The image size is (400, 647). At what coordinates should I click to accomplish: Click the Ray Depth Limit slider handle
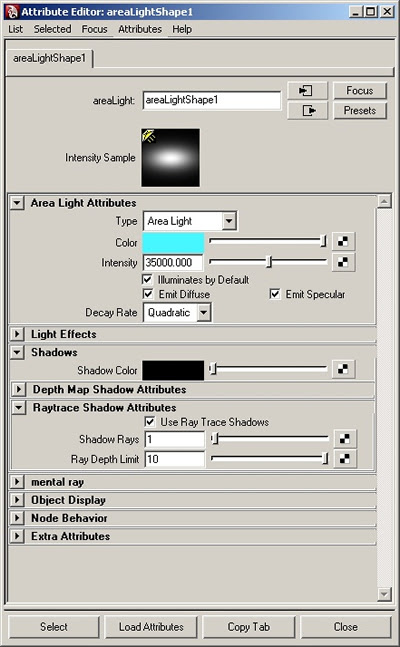coord(325,458)
